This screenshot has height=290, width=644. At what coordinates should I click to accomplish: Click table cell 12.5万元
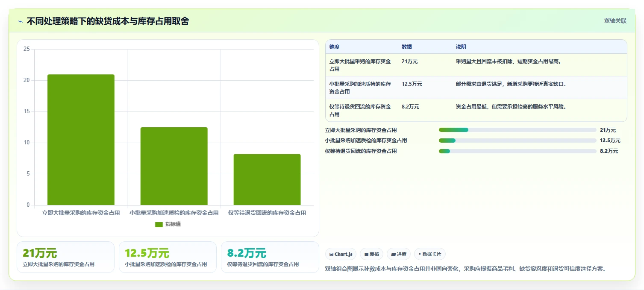412,84
